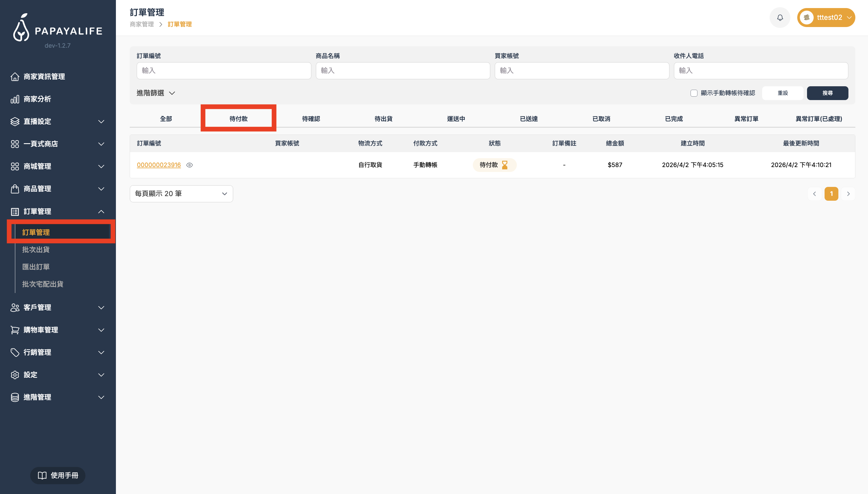Click the 使用手冊 book icon button
Image resolution: width=868 pixels, height=494 pixels.
pos(58,475)
